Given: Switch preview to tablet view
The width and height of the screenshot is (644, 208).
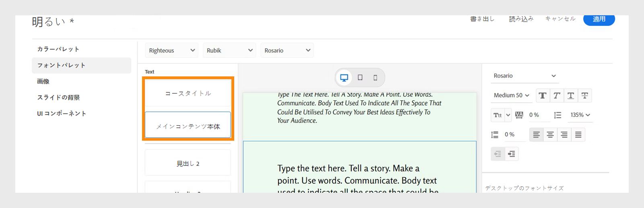Looking at the screenshot, I should coord(360,78).
